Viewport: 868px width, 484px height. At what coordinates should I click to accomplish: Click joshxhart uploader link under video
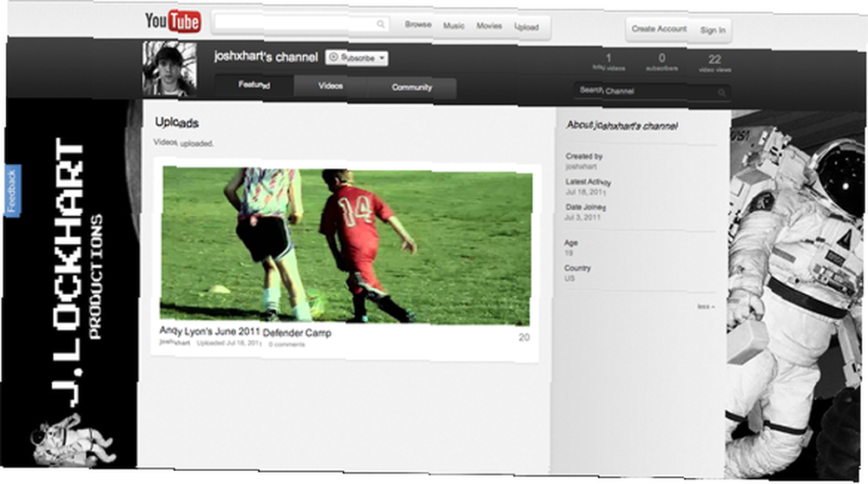point(174,343)
